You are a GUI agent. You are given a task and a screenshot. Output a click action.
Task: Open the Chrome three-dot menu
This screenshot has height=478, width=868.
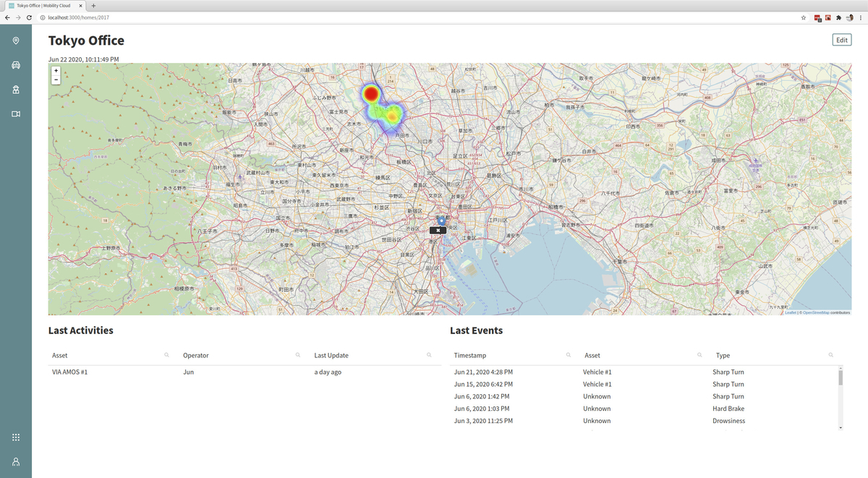point(860,17)
